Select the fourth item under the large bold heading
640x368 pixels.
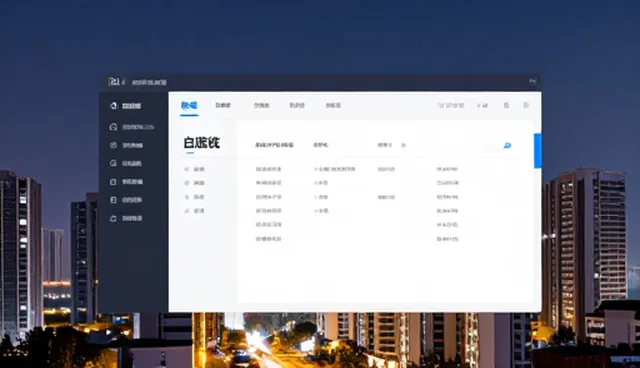coord(195,211)
